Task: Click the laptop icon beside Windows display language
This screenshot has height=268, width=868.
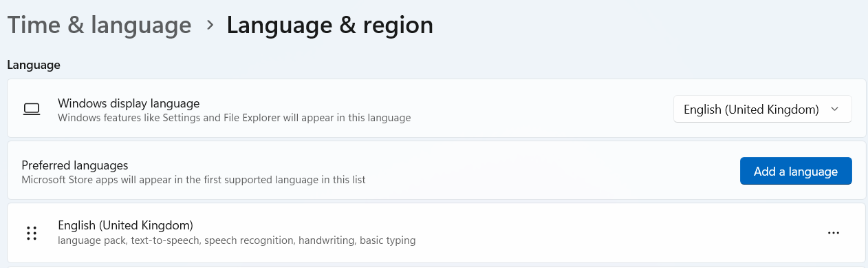Action: 31,109
